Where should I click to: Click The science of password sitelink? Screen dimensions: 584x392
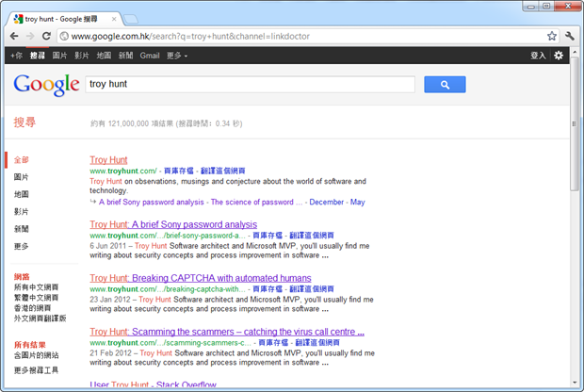[256, 202]
